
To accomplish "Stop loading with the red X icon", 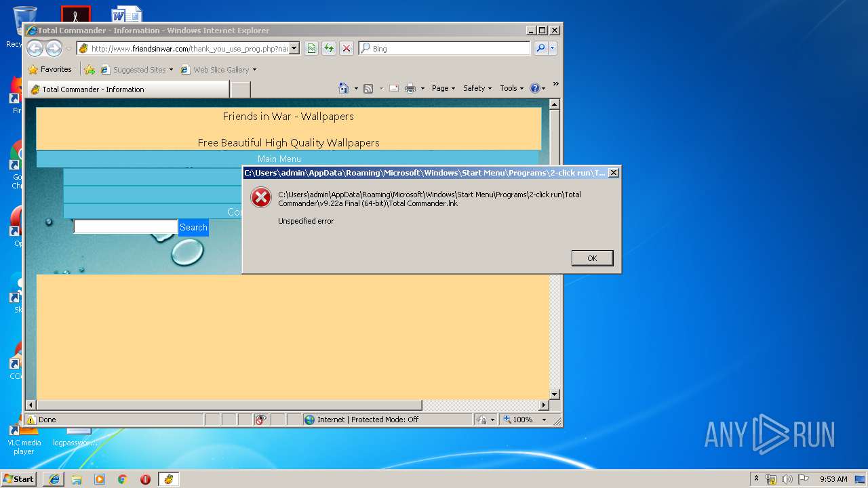I will pyautogui.click(x=347, y=48).
